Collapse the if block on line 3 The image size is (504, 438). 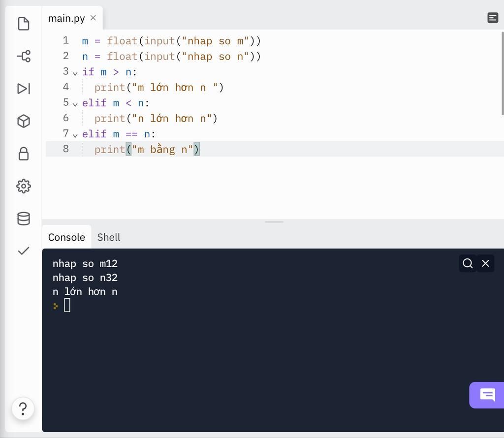[75, 73]
